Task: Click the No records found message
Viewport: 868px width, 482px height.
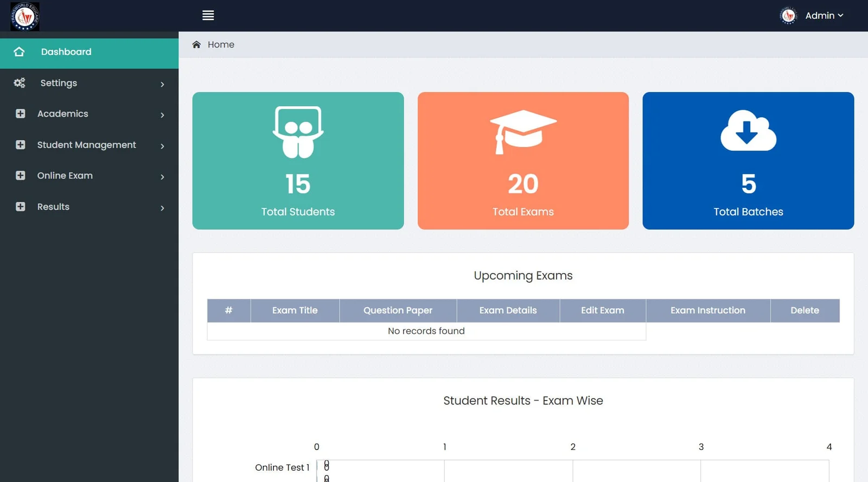Action: tap(426, 331)
